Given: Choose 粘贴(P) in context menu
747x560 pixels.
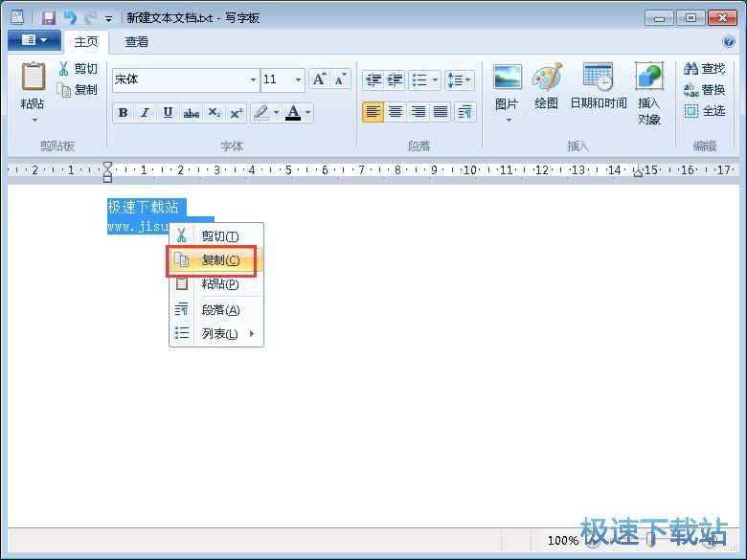Looking at the screenshot, I should 216,283.
